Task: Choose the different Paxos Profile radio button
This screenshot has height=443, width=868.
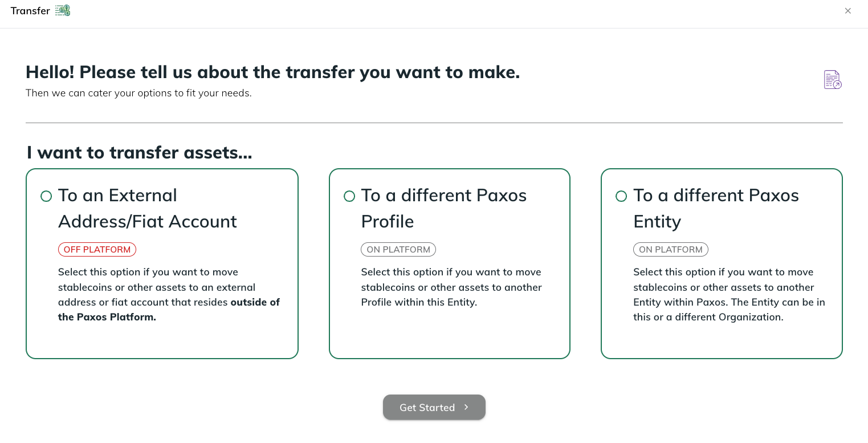Action: coord(349,196)
